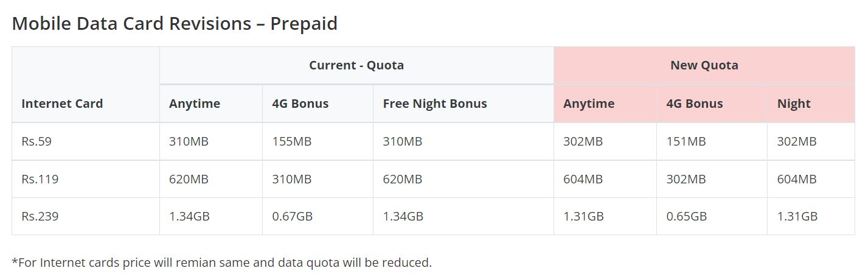The width and height of the screenshot is (868, 279).
Task: Click the Night column header under New Quota
Action: coord(794,104)
